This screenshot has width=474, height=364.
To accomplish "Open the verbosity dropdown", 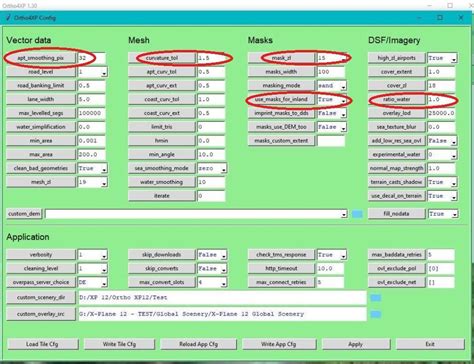I will point(104,255).
